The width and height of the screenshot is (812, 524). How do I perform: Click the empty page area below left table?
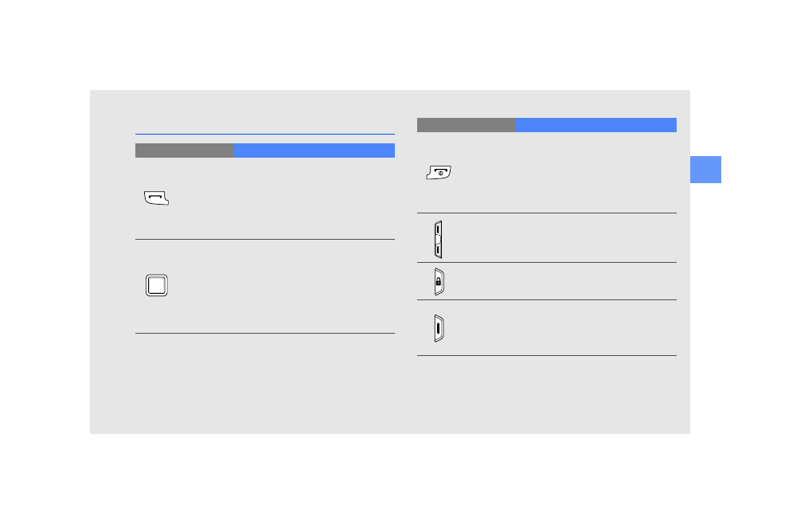coord(264,382)
